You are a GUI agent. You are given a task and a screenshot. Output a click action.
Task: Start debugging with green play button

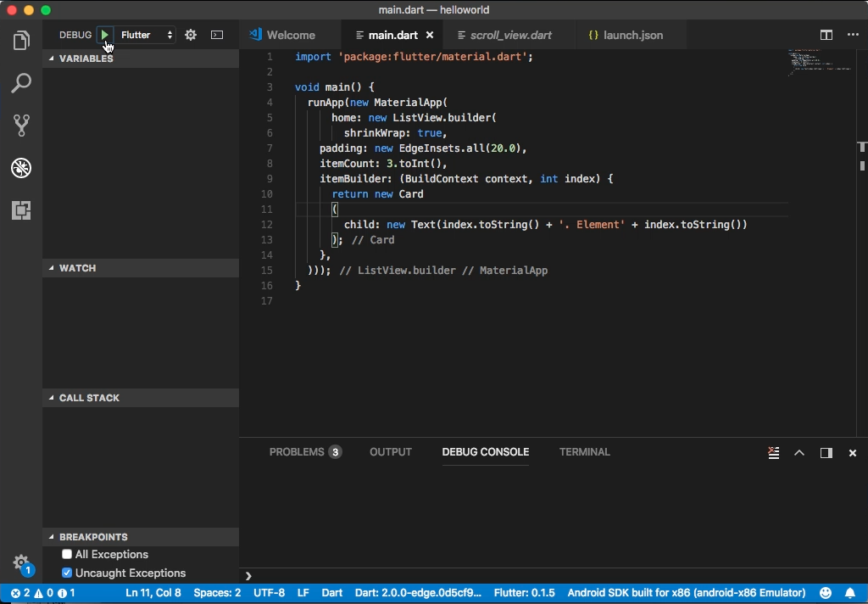tap(104, 35)
